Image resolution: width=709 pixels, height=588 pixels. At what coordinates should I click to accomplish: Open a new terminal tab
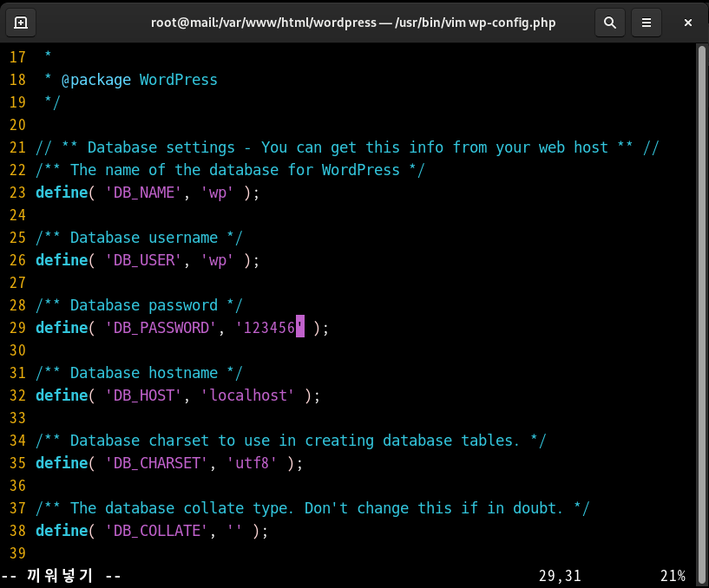point(21,23)
